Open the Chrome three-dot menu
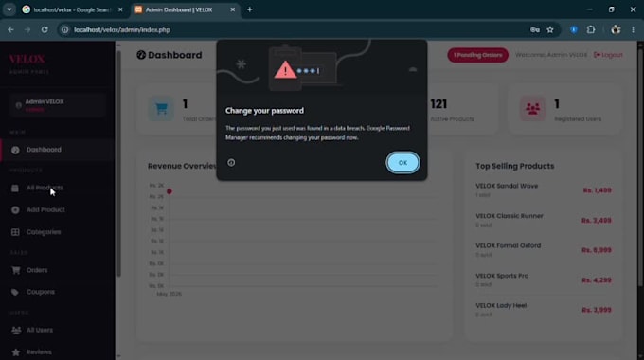This screenshot has height=360, width=644. (x=633, y=30)
